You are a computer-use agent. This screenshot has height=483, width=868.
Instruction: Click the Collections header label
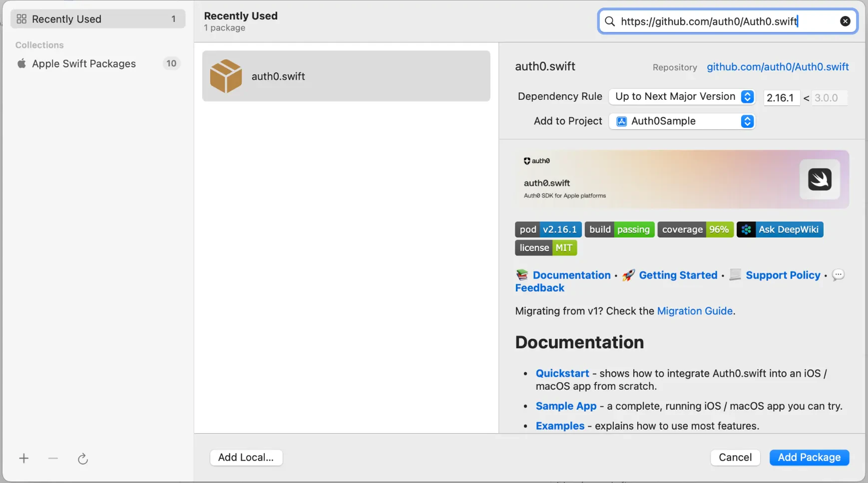pos(39,45)
